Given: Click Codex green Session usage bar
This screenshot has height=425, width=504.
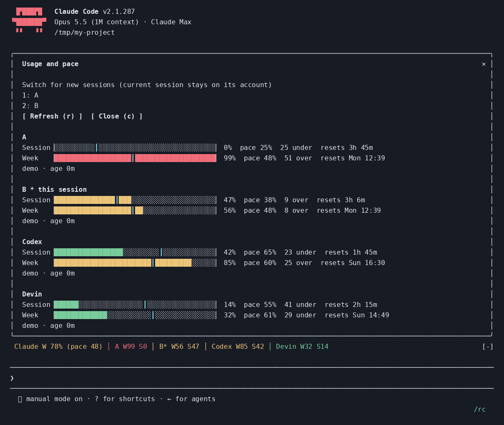Looking at the screenshot, I should tap(135, 252).
